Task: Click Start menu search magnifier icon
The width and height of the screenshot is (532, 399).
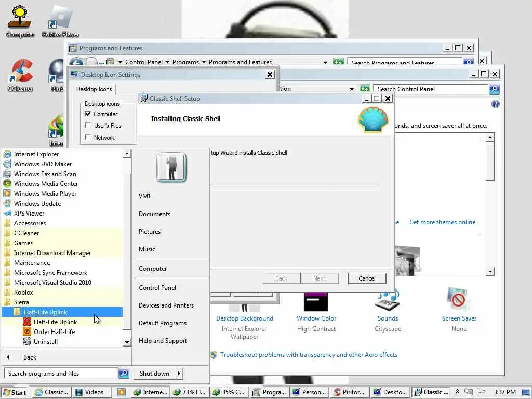Action: pyautogui.click(x=124, y=373)
